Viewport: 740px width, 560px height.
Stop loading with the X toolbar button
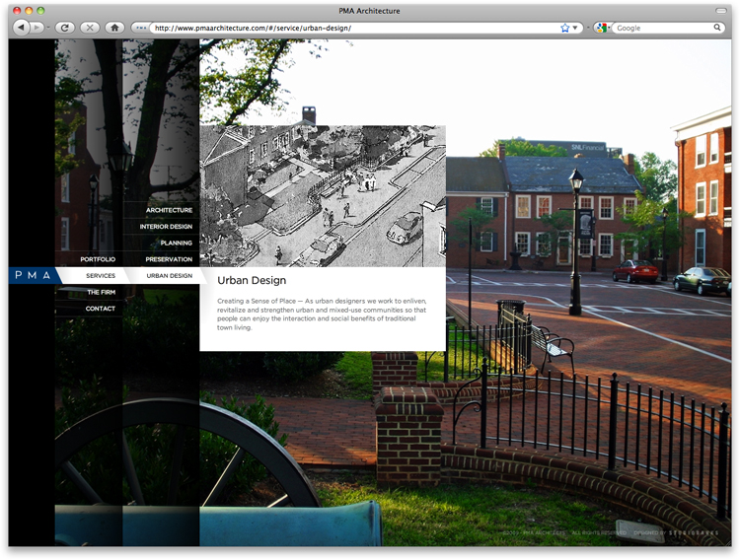click(90, 28)
